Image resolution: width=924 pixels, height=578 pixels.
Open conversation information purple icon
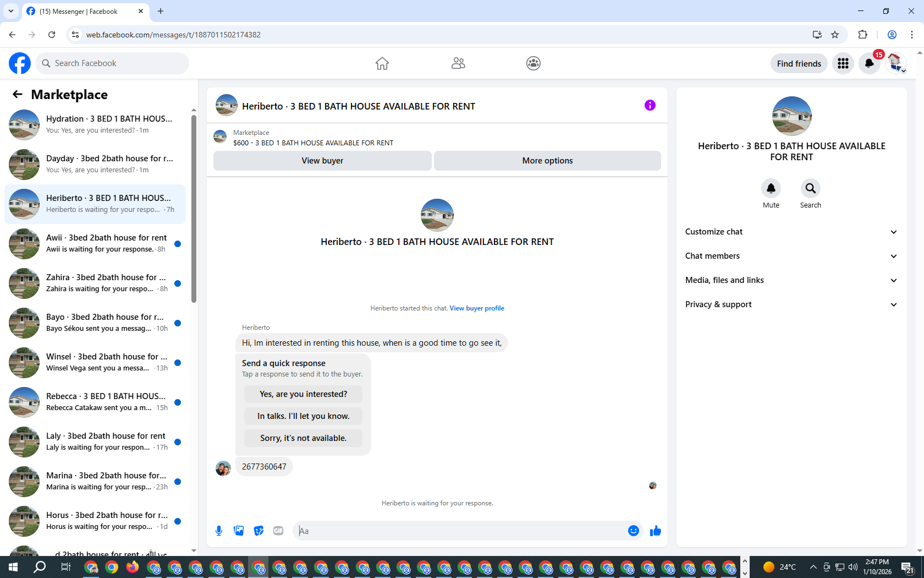650,105
